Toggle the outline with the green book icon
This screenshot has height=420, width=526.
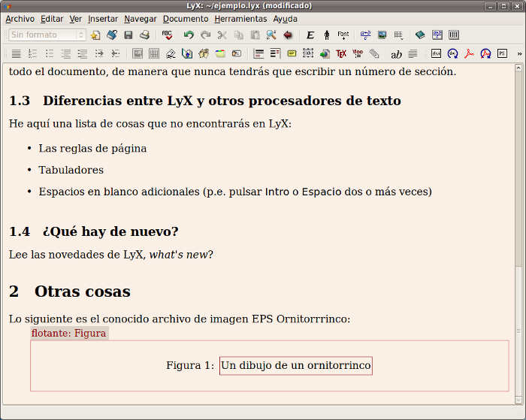click(420, 35)
